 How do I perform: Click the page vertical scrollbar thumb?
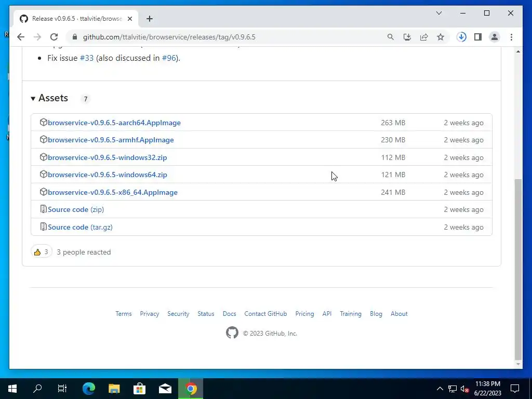click(x=518, y=270)
